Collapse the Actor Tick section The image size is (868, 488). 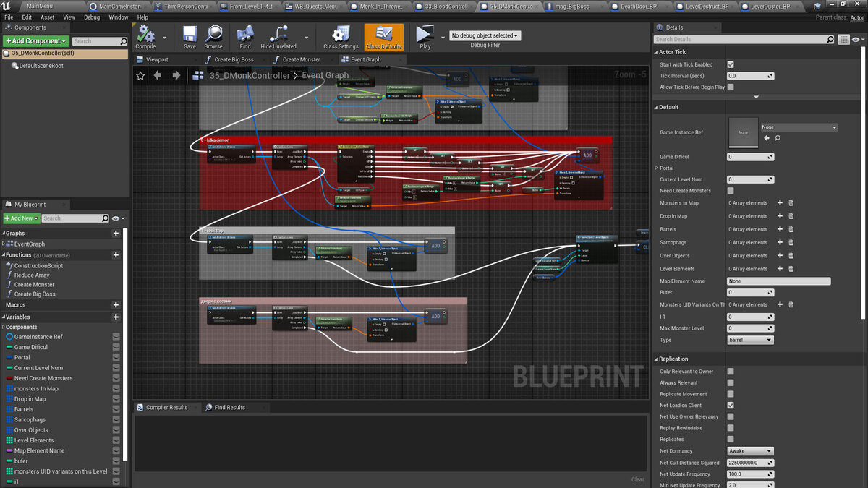tap(655, 52)
